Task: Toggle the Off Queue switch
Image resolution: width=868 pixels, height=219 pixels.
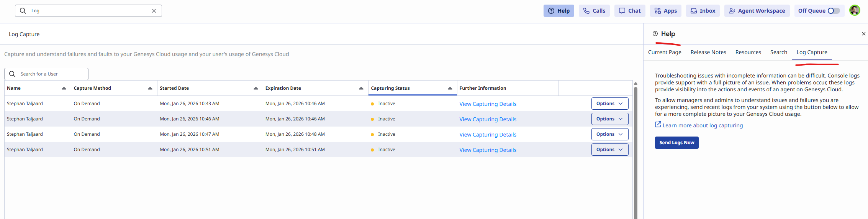Action: tap(834, 11)
